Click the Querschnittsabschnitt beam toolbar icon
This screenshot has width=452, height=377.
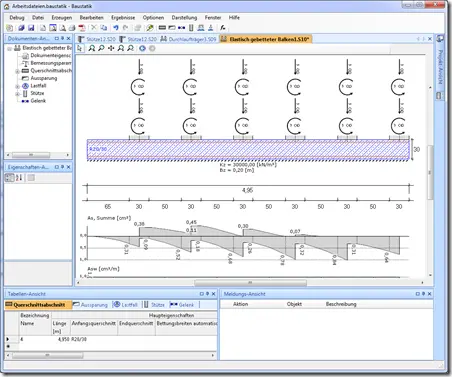tap(162, 28)
